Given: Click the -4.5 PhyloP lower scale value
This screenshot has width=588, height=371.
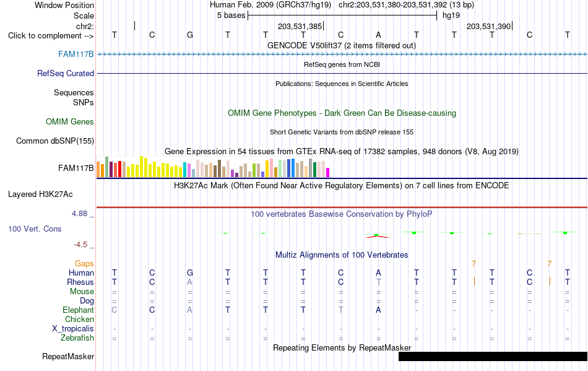Looking at the screenshot, I should click(x=80, y=245).
